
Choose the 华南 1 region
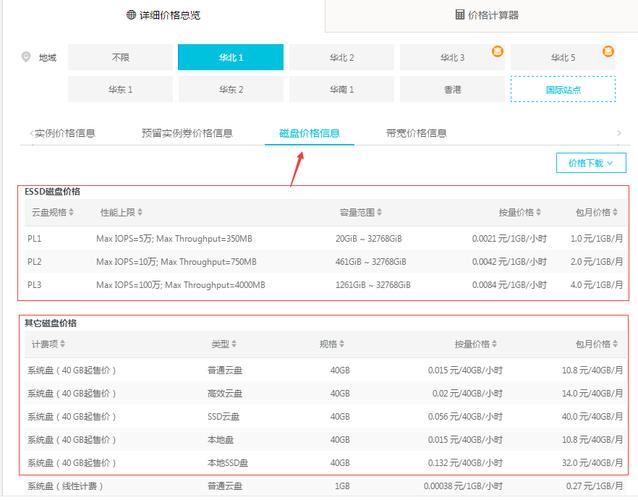(342, 89)
